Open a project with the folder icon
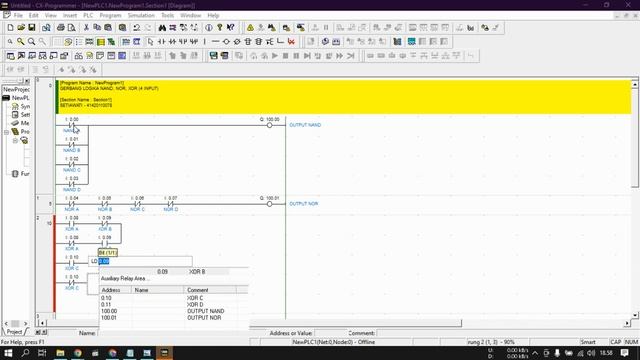The width and height of the screenshot is (640, 360). [21, 28]
